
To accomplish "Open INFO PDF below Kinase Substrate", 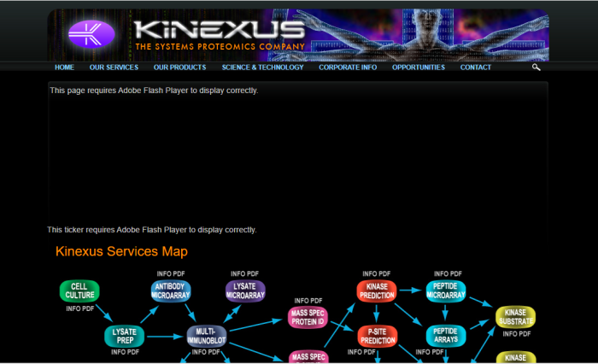I will (517, 334).
